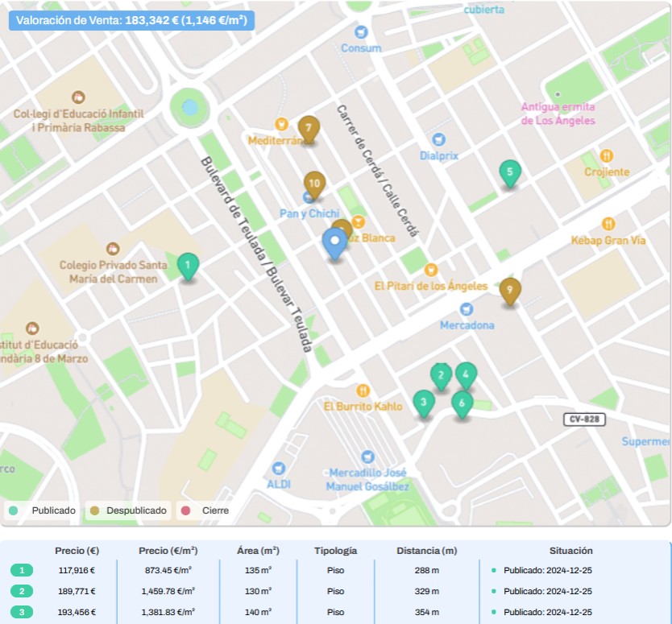Select green map marker number 5
Viewport: 672px width, 624px height.
(x=509, y=172)
